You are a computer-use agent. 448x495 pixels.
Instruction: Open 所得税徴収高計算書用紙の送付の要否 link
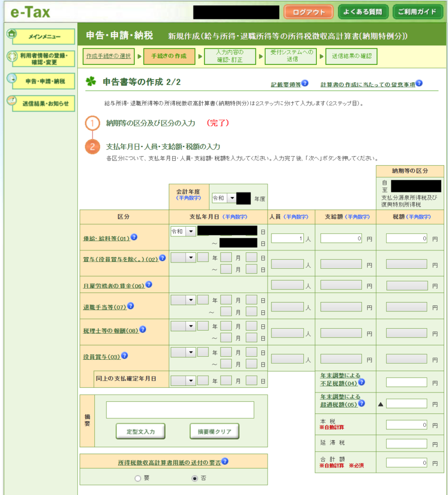coord(169,463)
